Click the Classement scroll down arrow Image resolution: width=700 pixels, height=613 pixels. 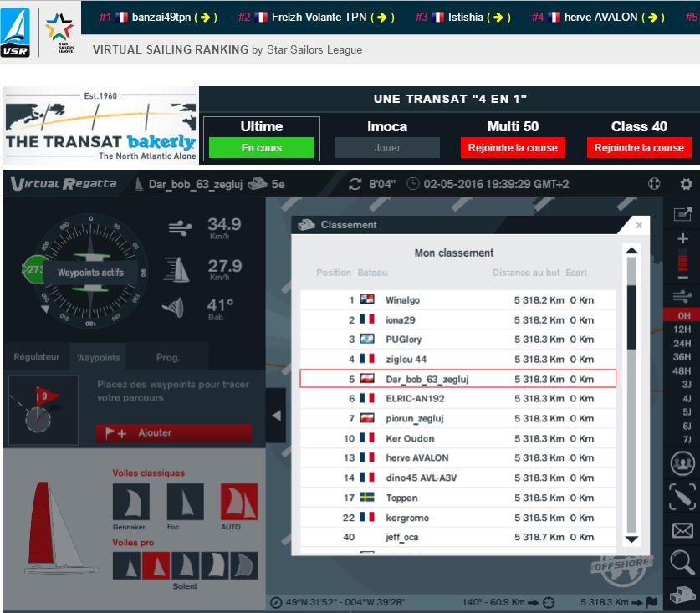click(x=631, y=539)
